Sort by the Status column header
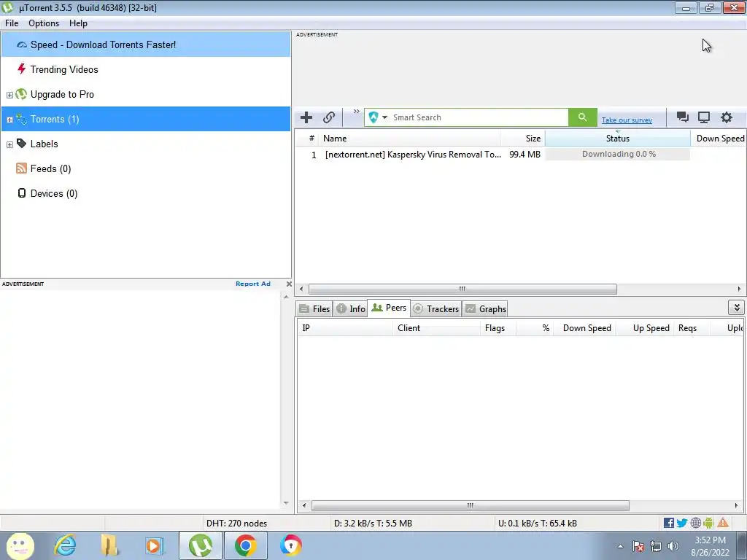This screenshot has height=560, width=747. click(x=617, y=139)
